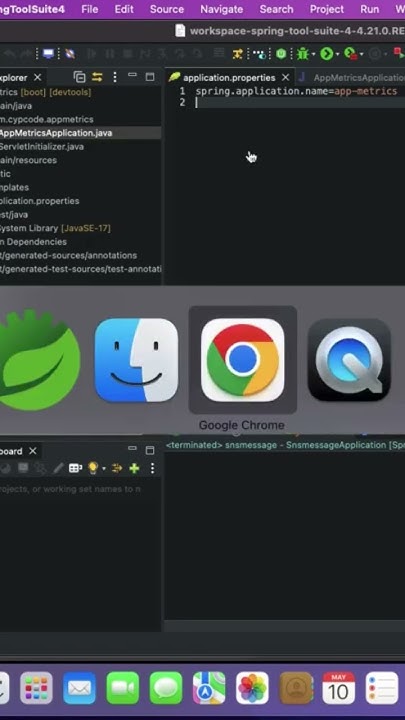Open FaceTime from the Dock
The height and width of the screenshot is (720, 405).
coord(123,688)
